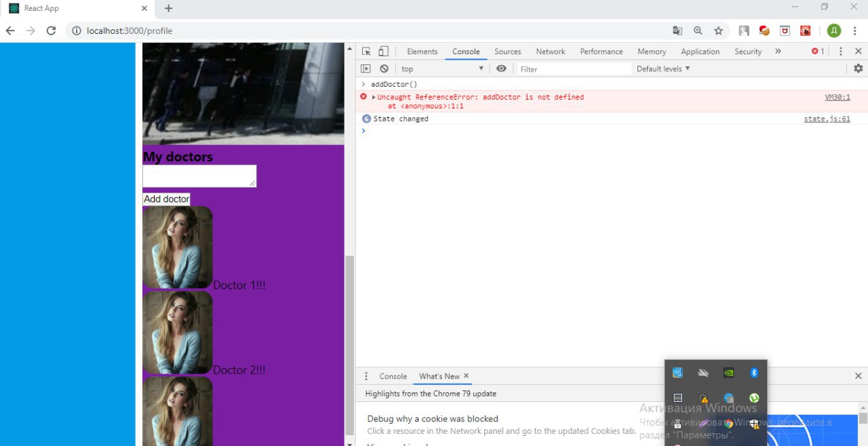Open the Security tab
Screen dimensions: 868x446
coord(748,52)
